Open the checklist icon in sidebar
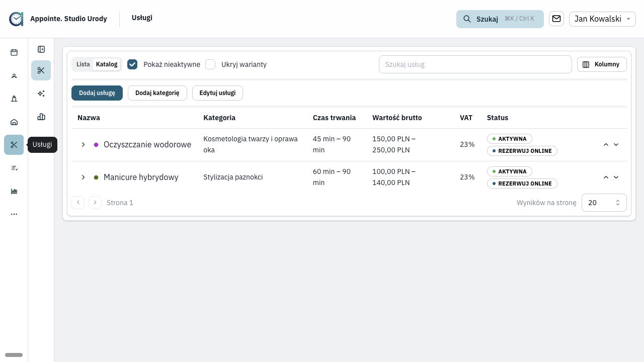 click(x=14, y=168)
